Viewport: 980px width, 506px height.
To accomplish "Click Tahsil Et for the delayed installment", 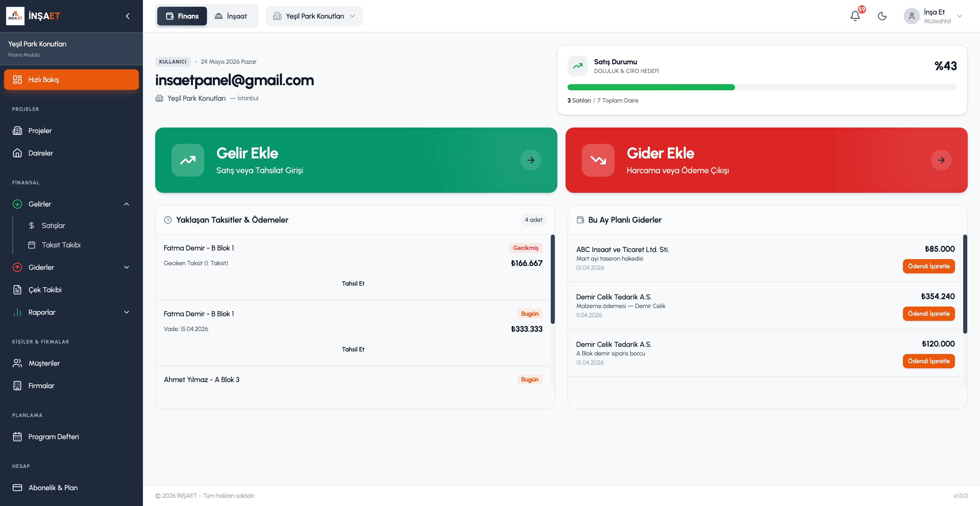I will point(353,284).
